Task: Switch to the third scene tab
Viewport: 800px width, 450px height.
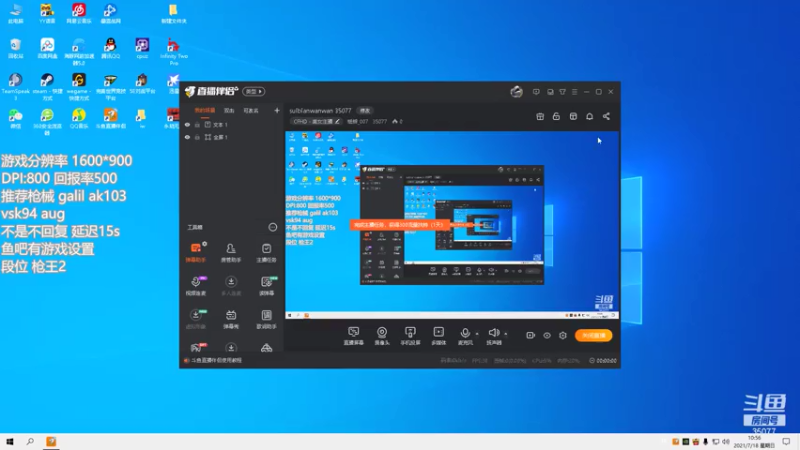Action: (x=251, y=110)
